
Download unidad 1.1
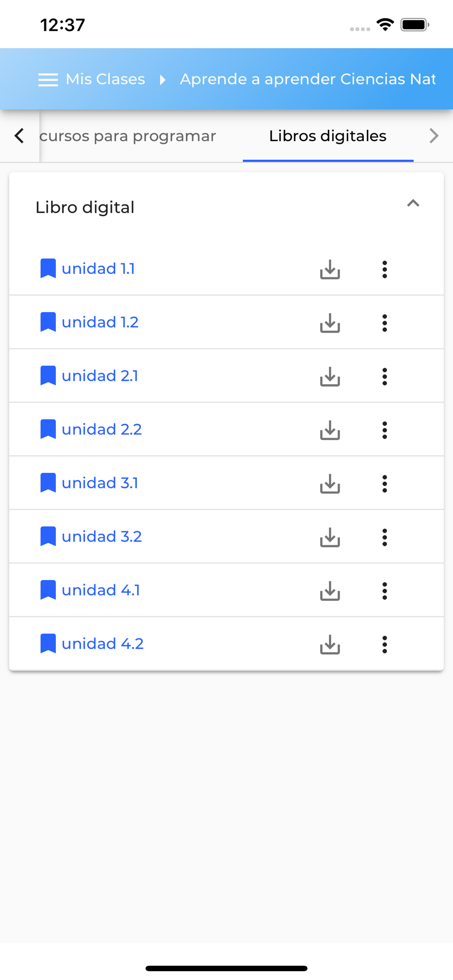point(330,269)
